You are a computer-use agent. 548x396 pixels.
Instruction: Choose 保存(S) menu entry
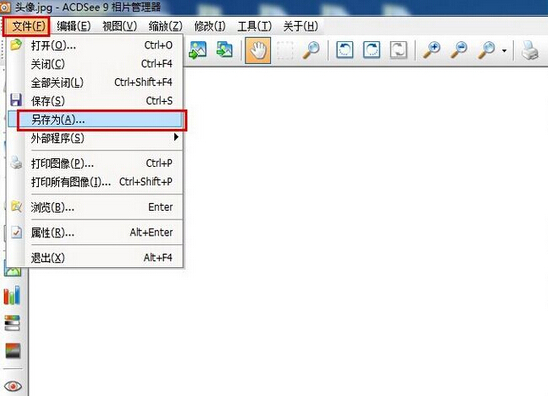[x=95, y=101]
